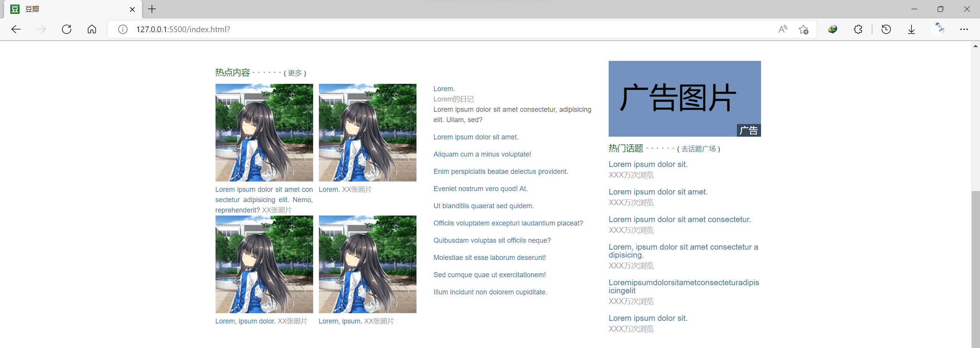Open Sed cumque quae ut exercitationem!
Image resolution: width=980 pixels, height=348 pixels.
490,274
